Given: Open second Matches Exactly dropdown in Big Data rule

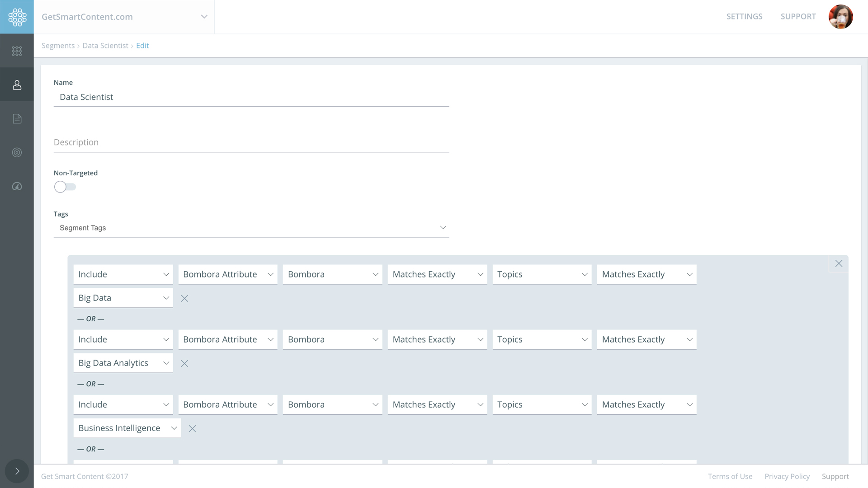Looking at the screenshot, I should (x=646, y=274).
